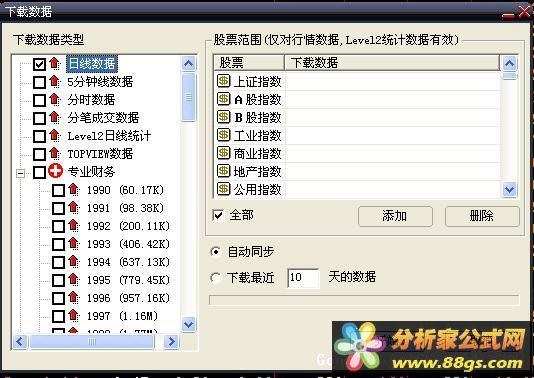534x378 pixels.
Task: Click the dollar icon next to 地产指数
Action: pos(223,171)
